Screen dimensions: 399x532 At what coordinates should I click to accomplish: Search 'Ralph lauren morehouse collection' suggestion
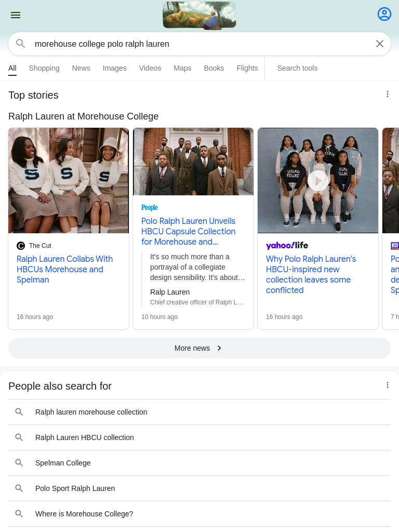point(199,412)
